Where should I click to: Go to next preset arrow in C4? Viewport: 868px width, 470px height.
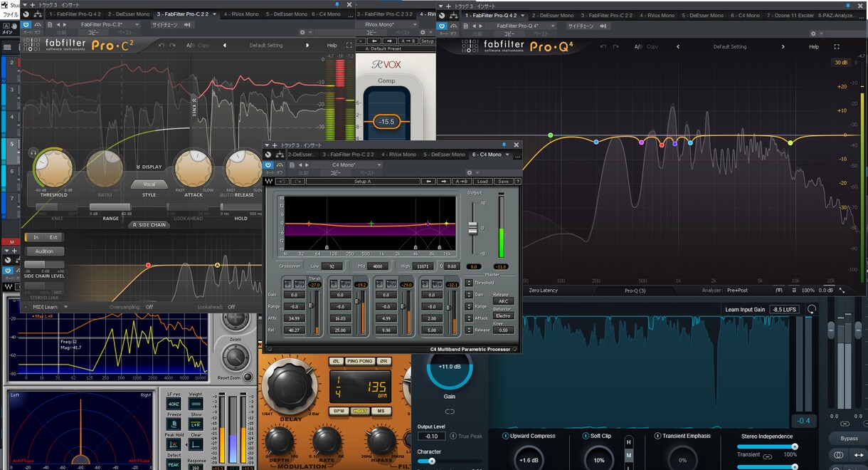[x=443, y=181]
